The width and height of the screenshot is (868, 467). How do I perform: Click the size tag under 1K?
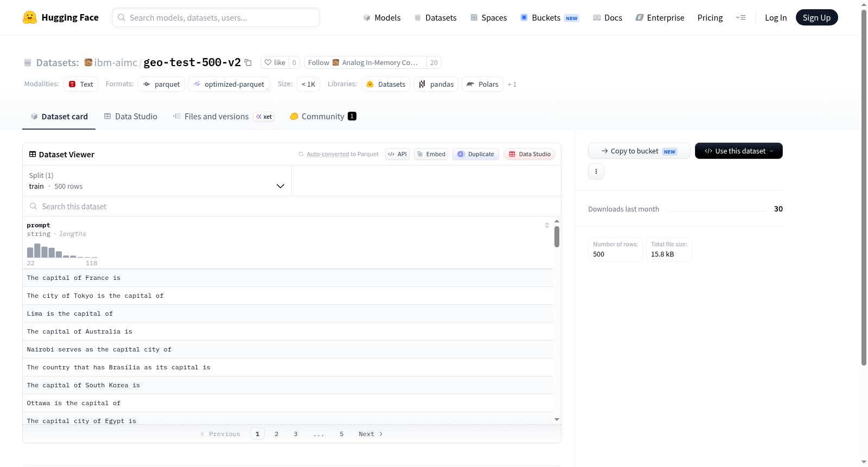tap(308, 84)
